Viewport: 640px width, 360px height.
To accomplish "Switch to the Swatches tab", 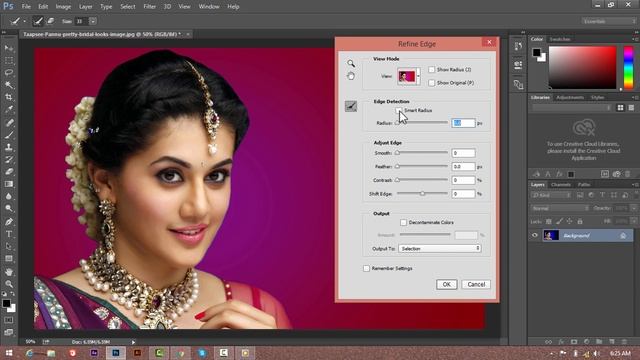I will coord(560,39).
